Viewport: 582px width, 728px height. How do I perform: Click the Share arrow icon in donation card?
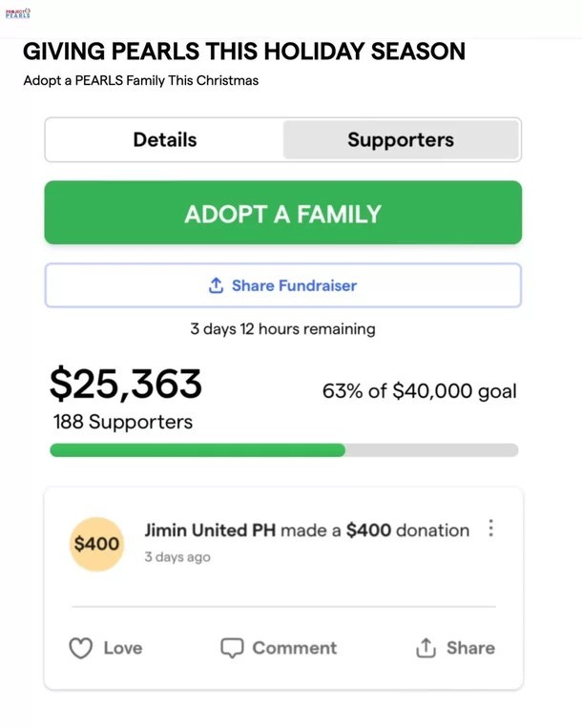(426, 649)
